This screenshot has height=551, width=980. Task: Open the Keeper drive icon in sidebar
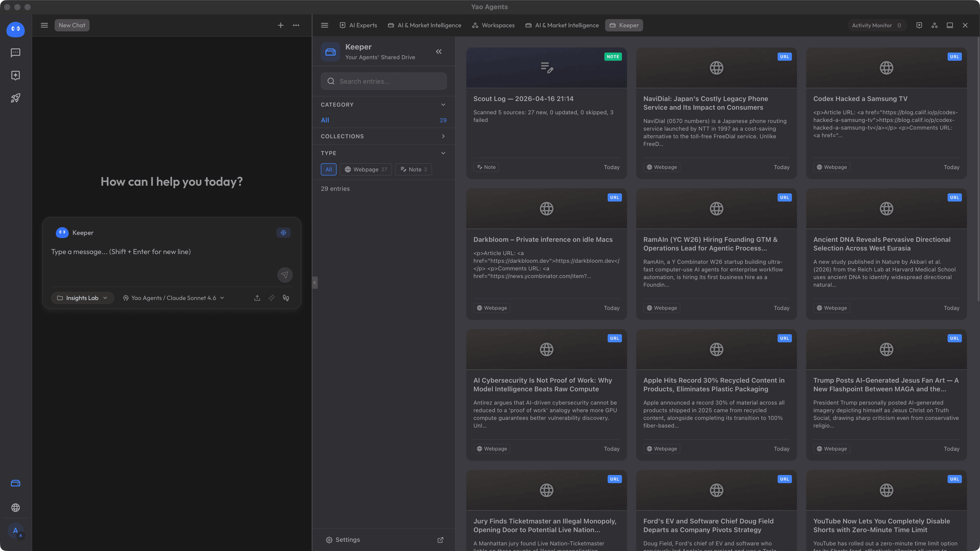click(15, 483)
